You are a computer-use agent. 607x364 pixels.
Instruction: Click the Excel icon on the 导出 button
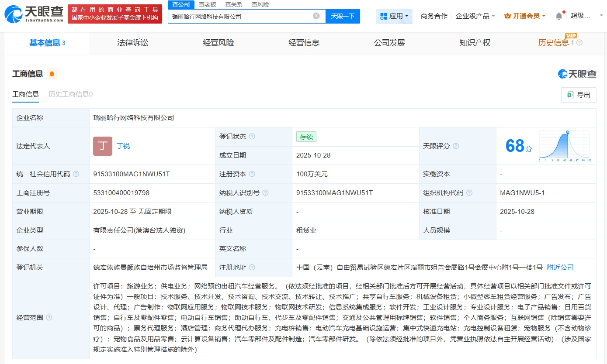click(x=570, y=95)
